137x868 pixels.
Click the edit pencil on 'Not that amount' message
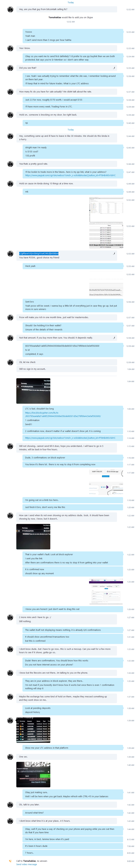click(114, 338)
